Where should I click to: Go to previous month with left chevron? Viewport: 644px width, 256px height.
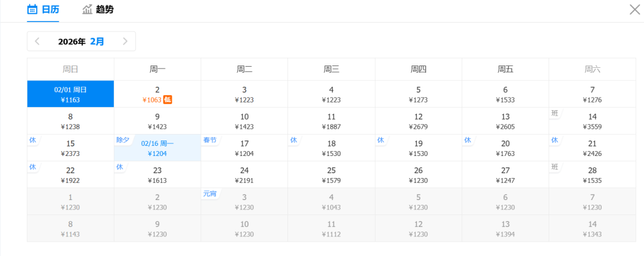click(38, 41)
